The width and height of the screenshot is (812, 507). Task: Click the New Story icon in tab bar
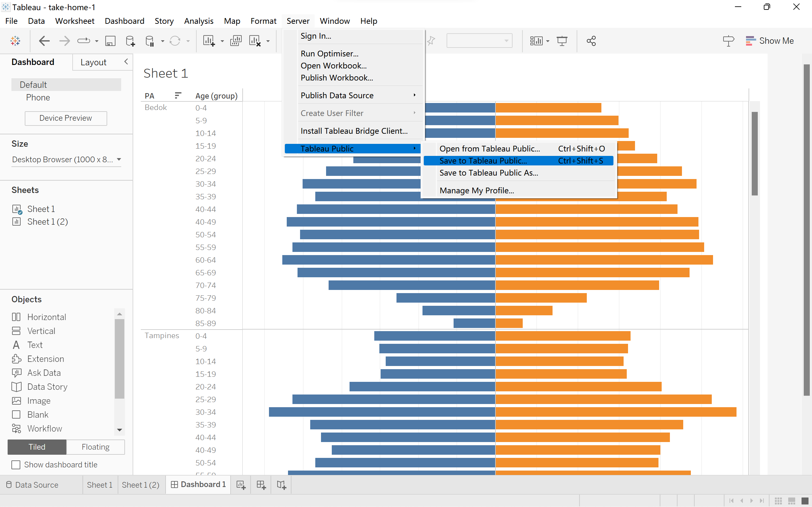[x=282, y=485]
